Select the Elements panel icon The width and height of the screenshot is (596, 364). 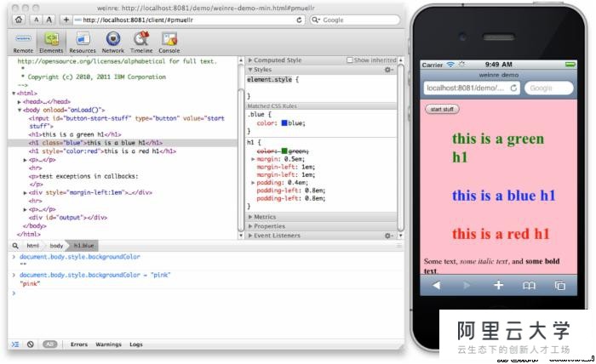tap(51, 43)
